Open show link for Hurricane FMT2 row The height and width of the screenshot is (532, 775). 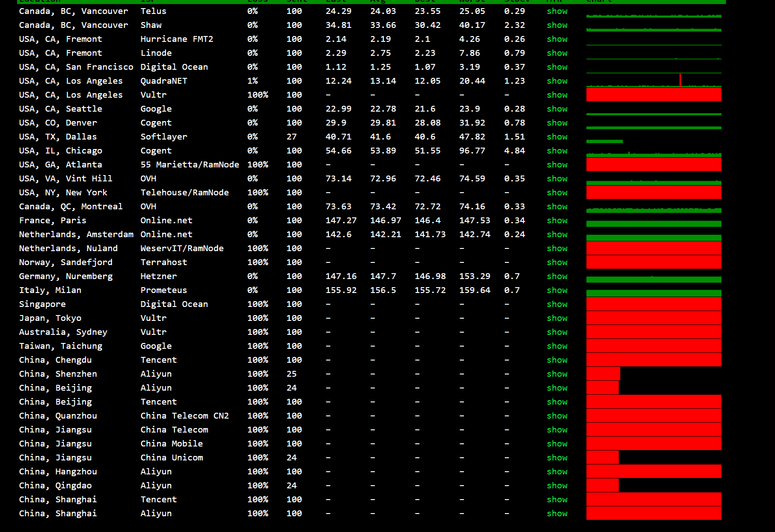click(x=557, y=39)
